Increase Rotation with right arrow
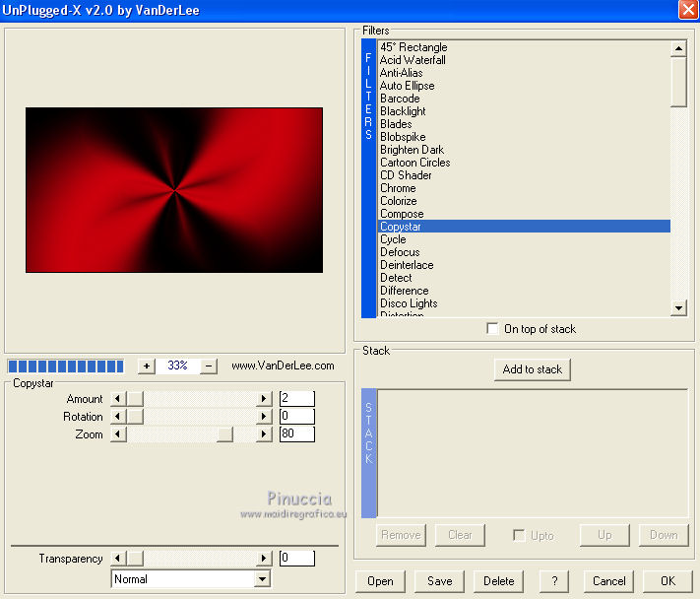This screenshot has width=700, height=599. pos(264,417)
